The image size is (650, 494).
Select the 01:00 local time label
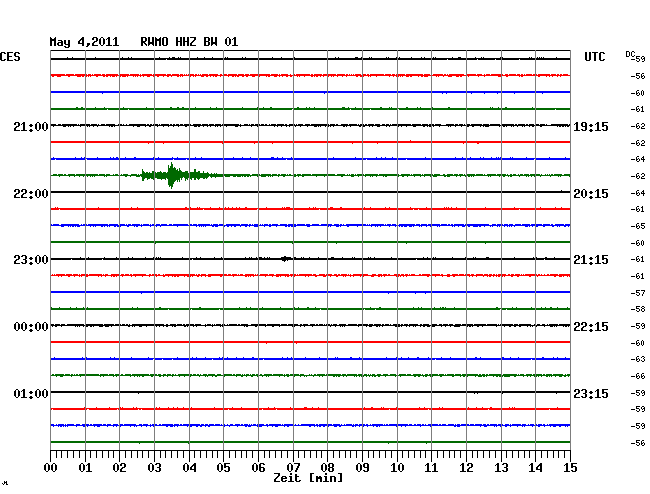(31, 393)
